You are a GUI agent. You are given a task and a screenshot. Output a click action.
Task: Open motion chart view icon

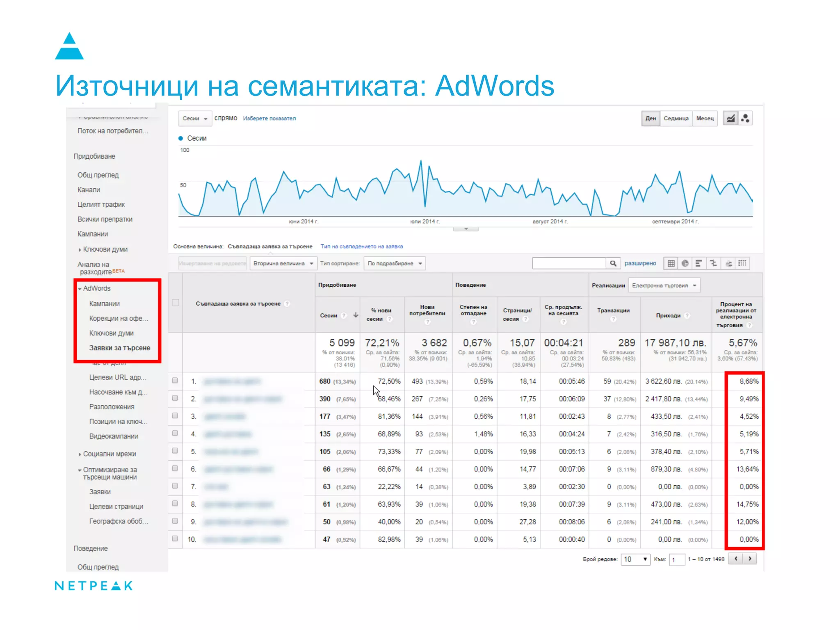745,119
